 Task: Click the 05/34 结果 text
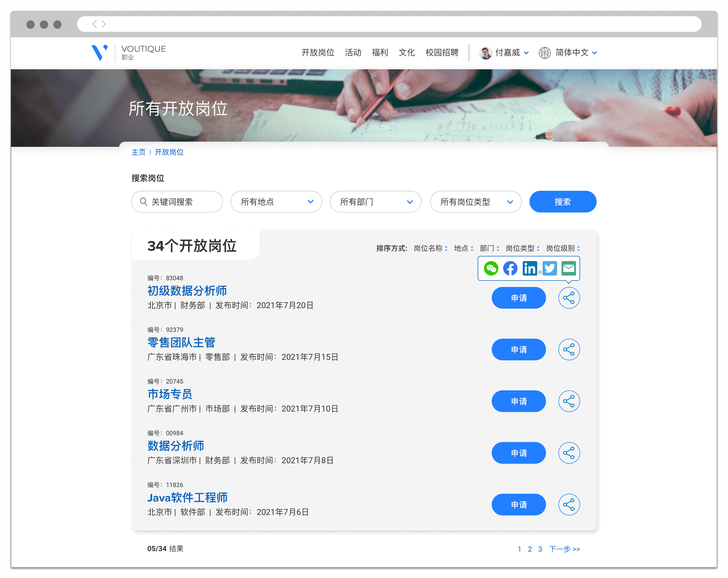(165, 549)
